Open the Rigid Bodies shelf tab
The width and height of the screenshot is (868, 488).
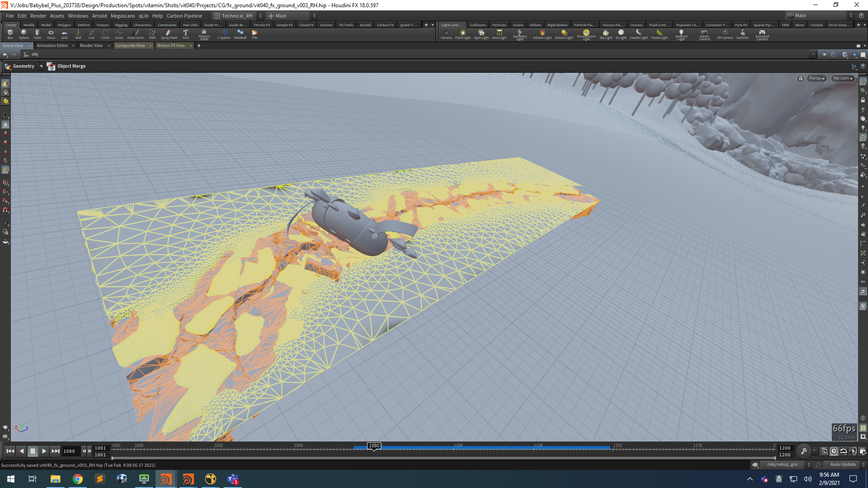pyautogui.click(x=557, y=25)
